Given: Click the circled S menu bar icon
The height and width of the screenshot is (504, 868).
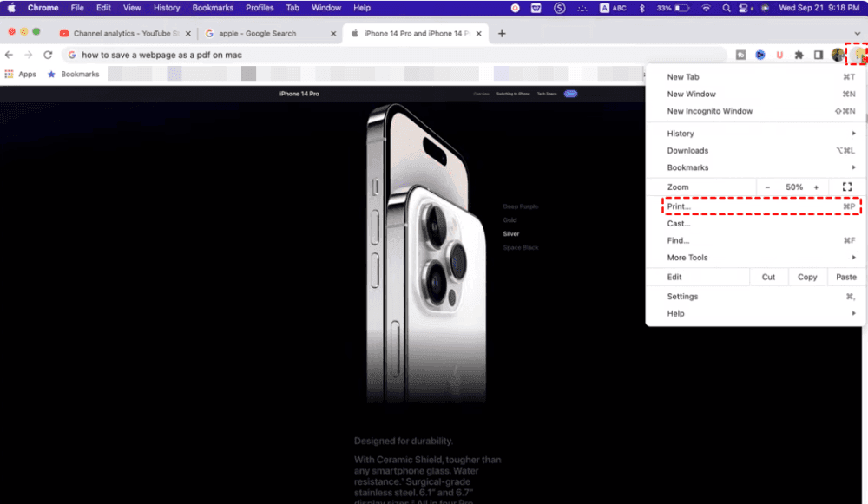Looking at the screenshot, I should pos(560,8).
